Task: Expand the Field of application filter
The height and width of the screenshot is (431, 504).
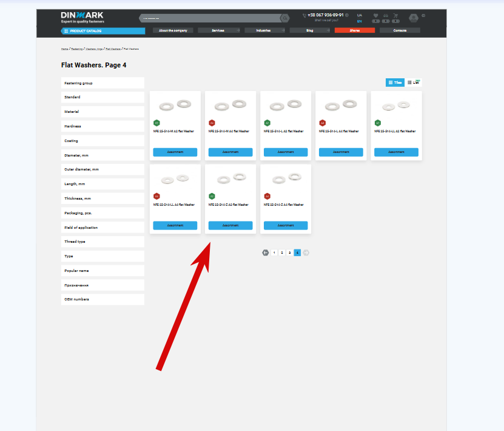Action: [102, 228]
